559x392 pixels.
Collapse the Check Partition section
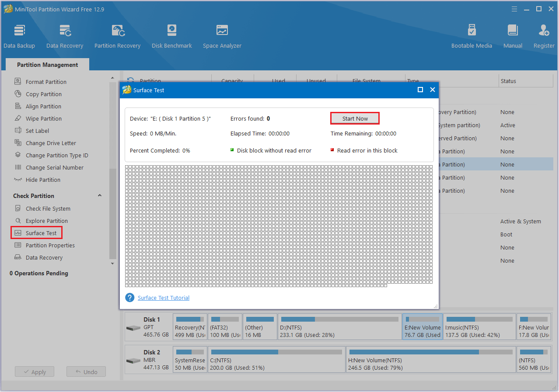click(99, 196)
